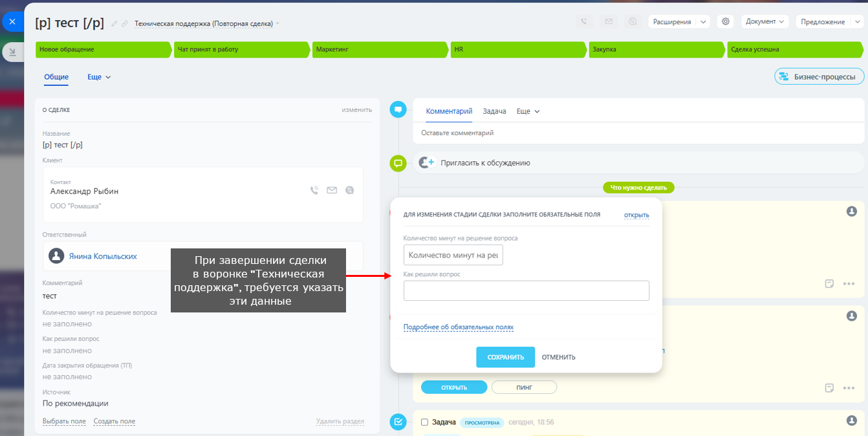Click the green chat timeline icon

398,163
